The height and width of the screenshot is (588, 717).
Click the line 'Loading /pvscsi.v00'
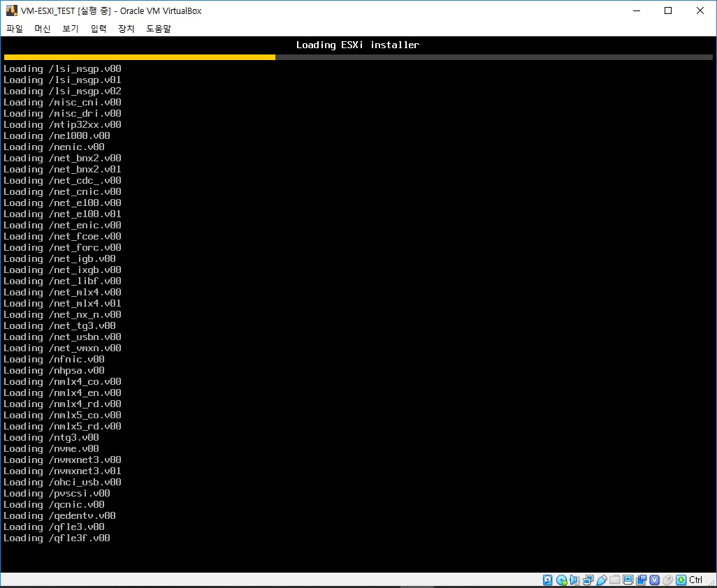tap(57, 494)
